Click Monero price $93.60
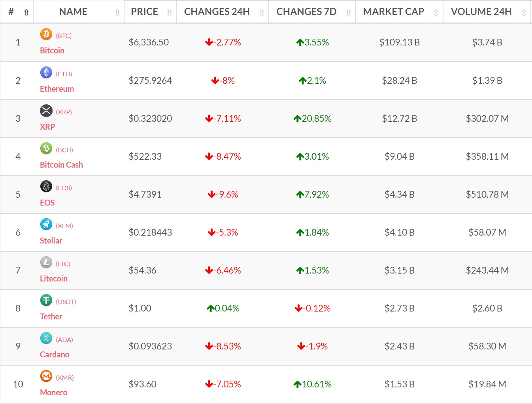Viewport: 532px width, 404px height. point(142,384)
